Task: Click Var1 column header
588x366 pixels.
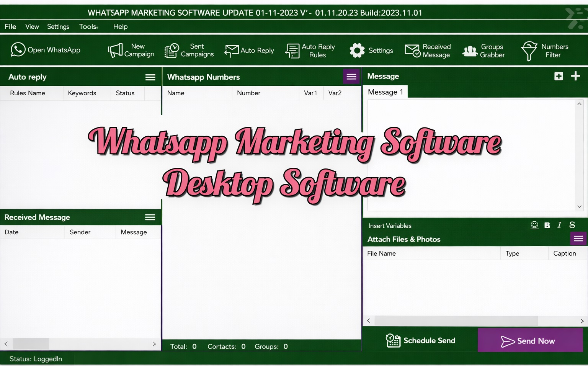Action: coord(311,93)
